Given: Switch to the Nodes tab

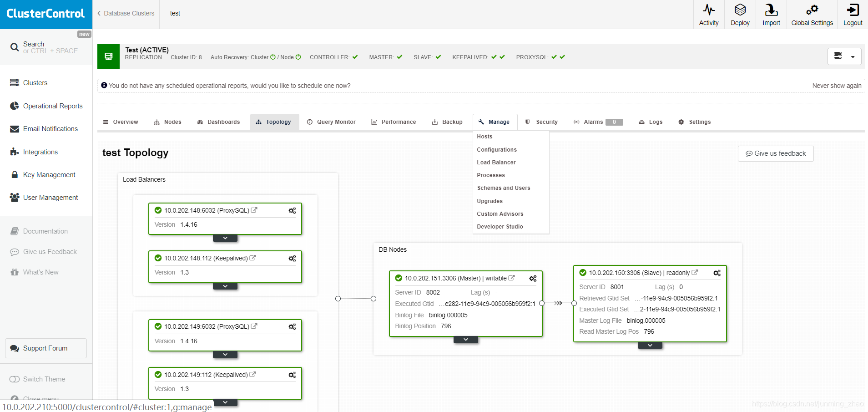Looking at the screenshot, I should click(168, 122).
